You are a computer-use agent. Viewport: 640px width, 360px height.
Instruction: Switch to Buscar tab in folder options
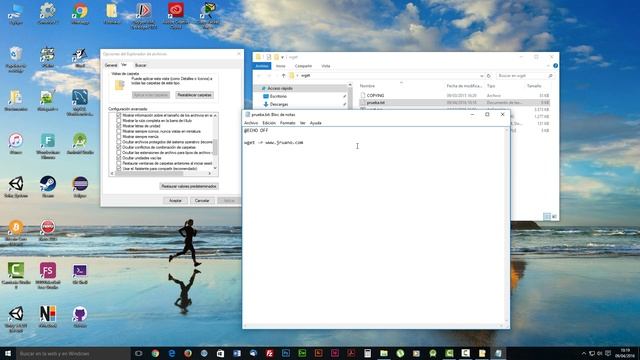140,65
